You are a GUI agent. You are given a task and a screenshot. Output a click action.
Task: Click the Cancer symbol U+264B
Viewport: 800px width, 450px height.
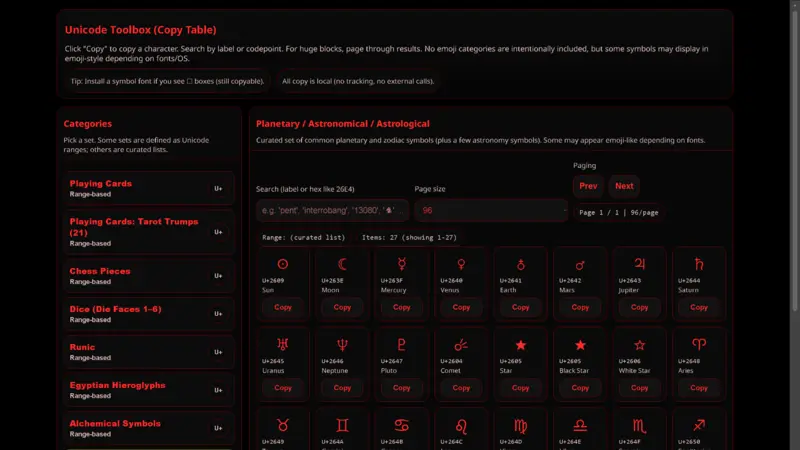click(x=402, y=425)
